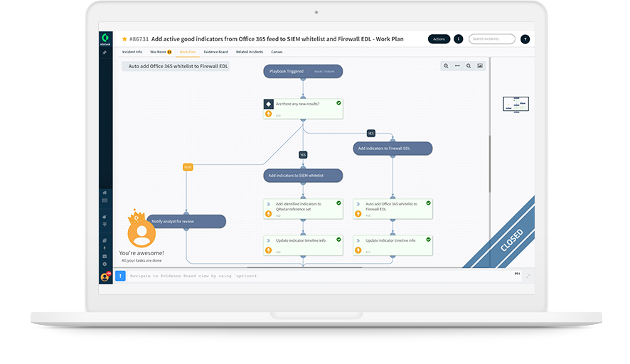Switch to the Evidence Board tab
The image size is (630, 364).
coord(215,52)
